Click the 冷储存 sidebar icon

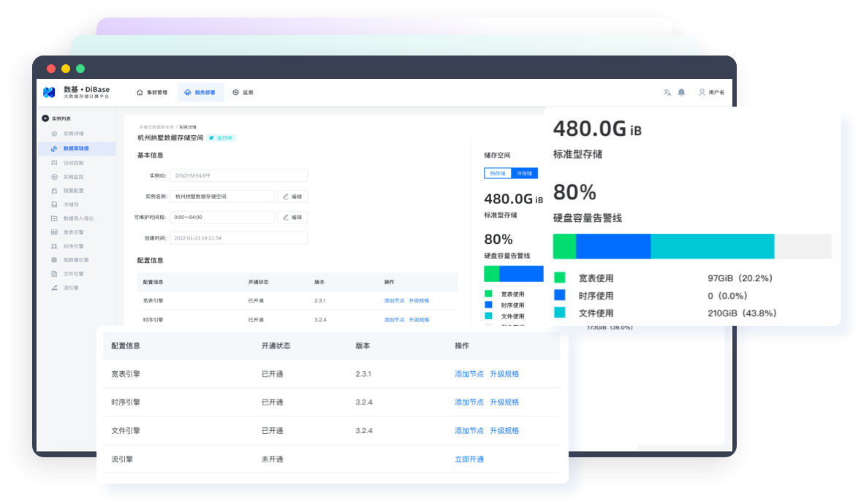(54, 205)
